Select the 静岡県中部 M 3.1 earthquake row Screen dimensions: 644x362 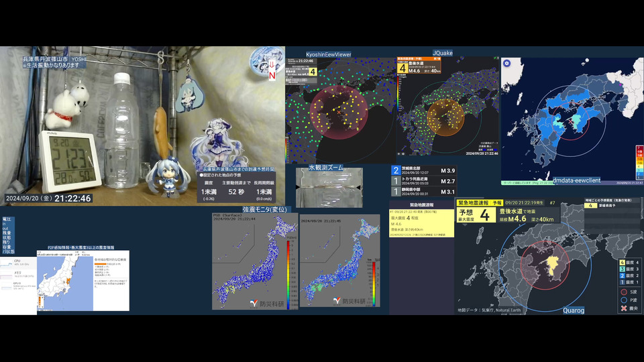(x=423, y=192)
